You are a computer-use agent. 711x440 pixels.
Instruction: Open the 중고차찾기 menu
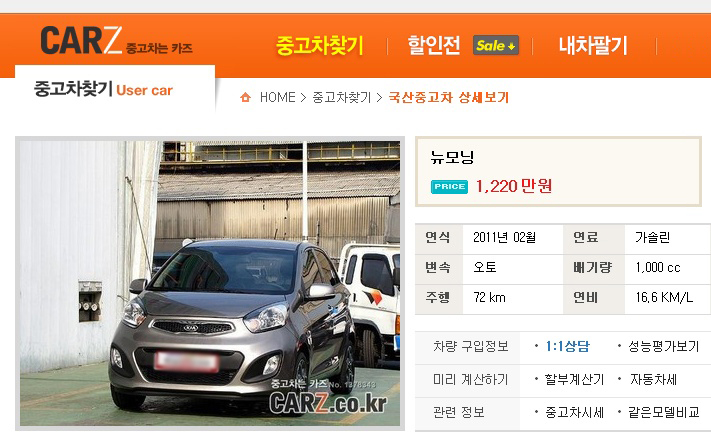[x=320, y=46]
